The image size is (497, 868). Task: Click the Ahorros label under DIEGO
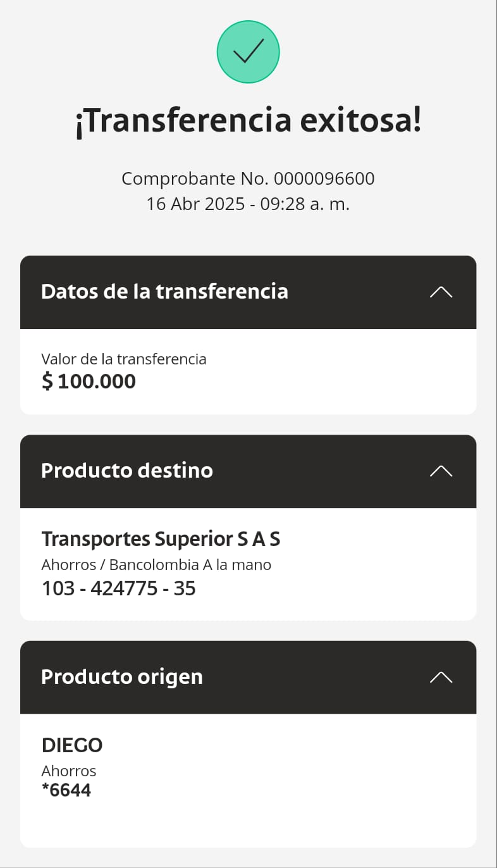69,771
